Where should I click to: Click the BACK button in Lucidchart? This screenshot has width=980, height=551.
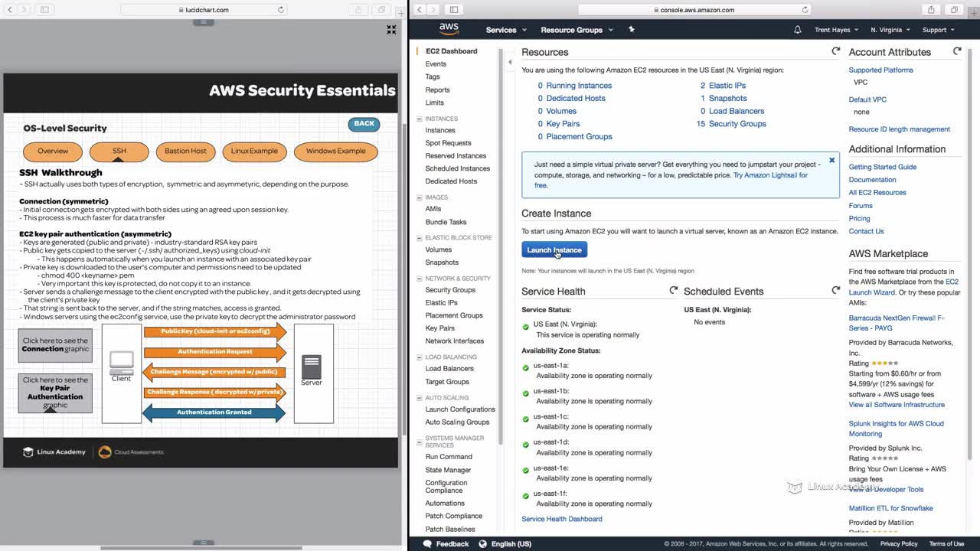click(x=364, y=123)
